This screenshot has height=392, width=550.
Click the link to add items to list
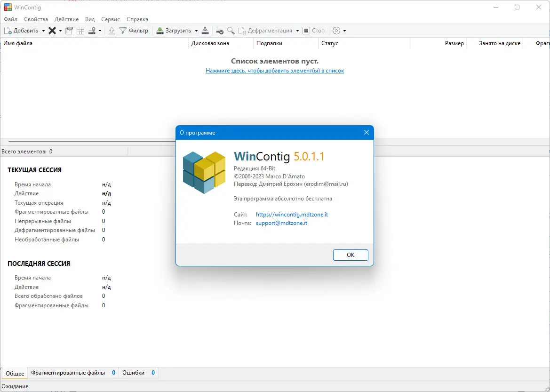(x=275, y=71)
